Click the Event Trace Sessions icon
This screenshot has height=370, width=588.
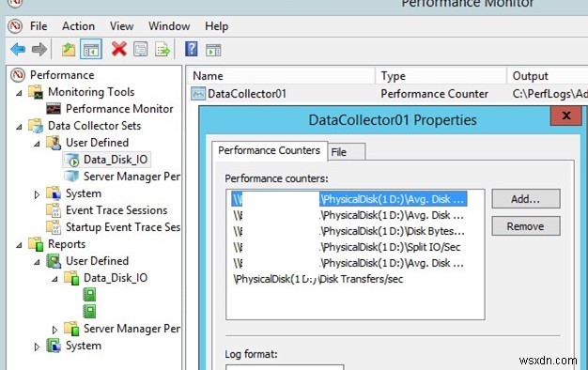[x=54, y=210]
